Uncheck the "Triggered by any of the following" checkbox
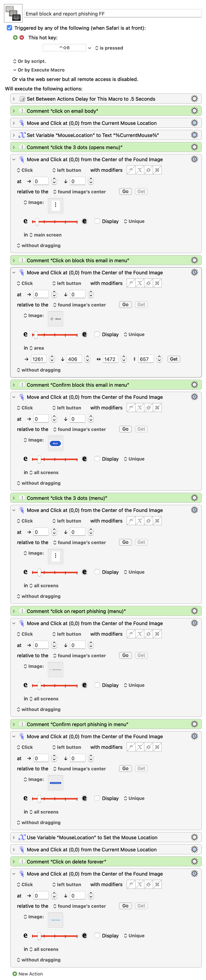This screenshot has height=980, width=206. point(9,28)
